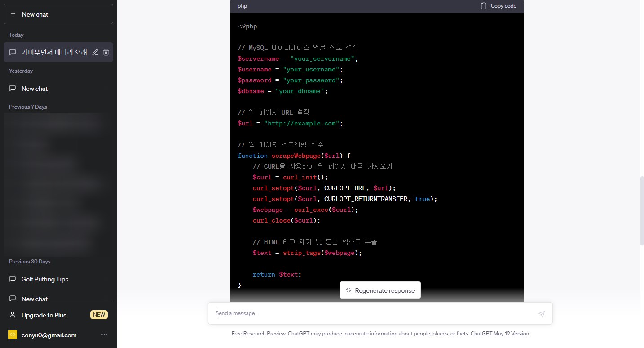
Task: Open the Golf Putting Tips chat
Action: pos(58,279)
